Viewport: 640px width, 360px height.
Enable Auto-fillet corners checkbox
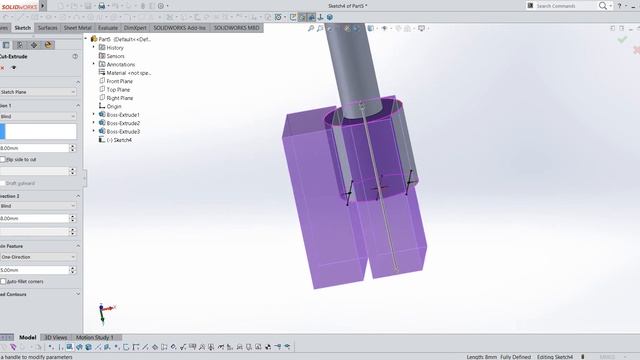pos(3,282)
